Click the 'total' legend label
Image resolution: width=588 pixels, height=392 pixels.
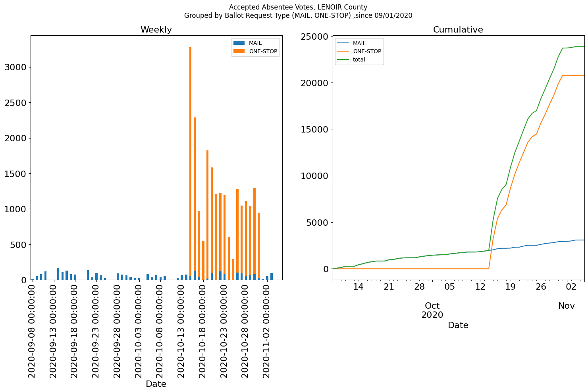tap(359, 60)
